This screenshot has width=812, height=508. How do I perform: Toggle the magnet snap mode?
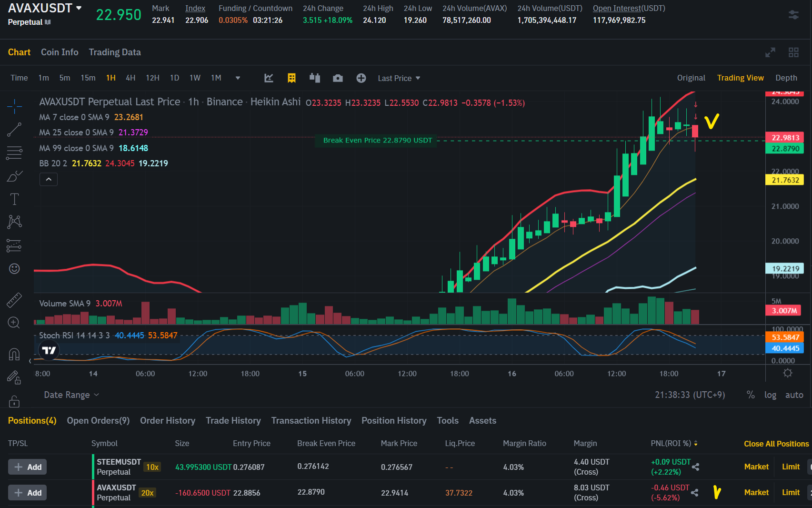coord(14,354)
